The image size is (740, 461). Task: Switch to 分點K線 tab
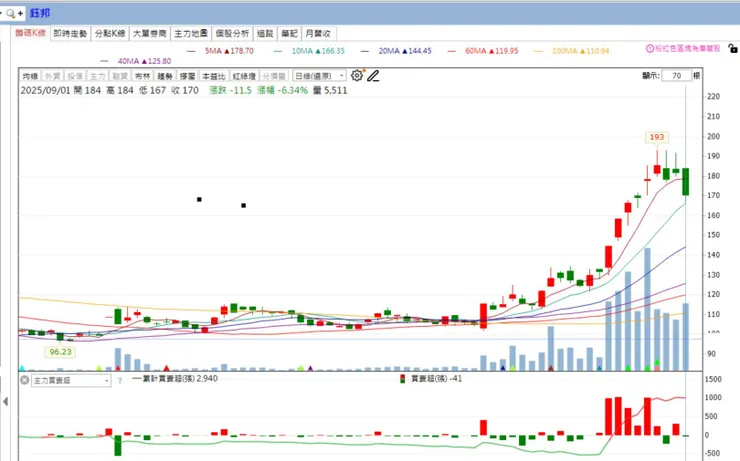[109, 34]
